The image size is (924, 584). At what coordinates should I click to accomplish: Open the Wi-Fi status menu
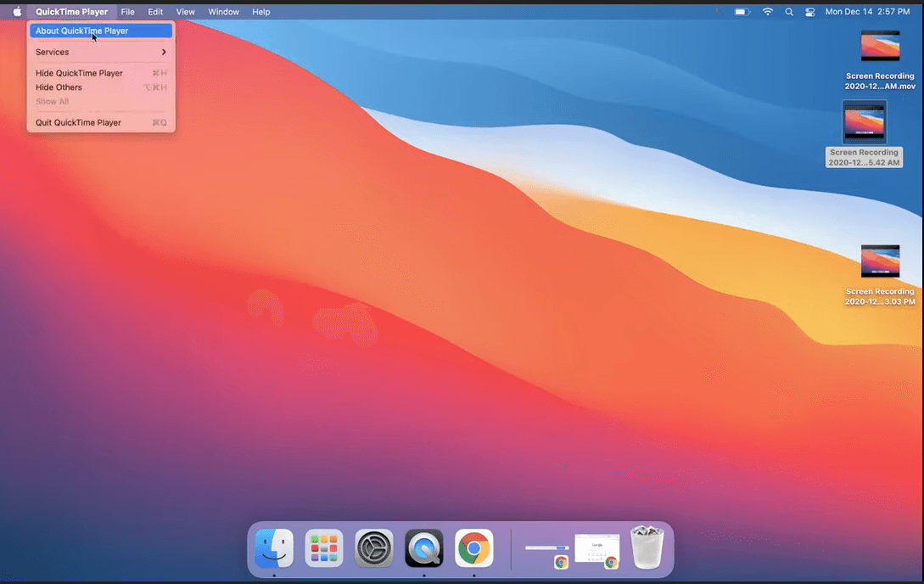click(767, 12)
